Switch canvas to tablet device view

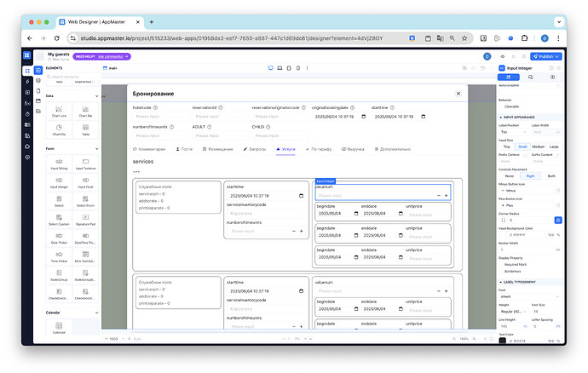pyautogui.click(x=289, y=68)
